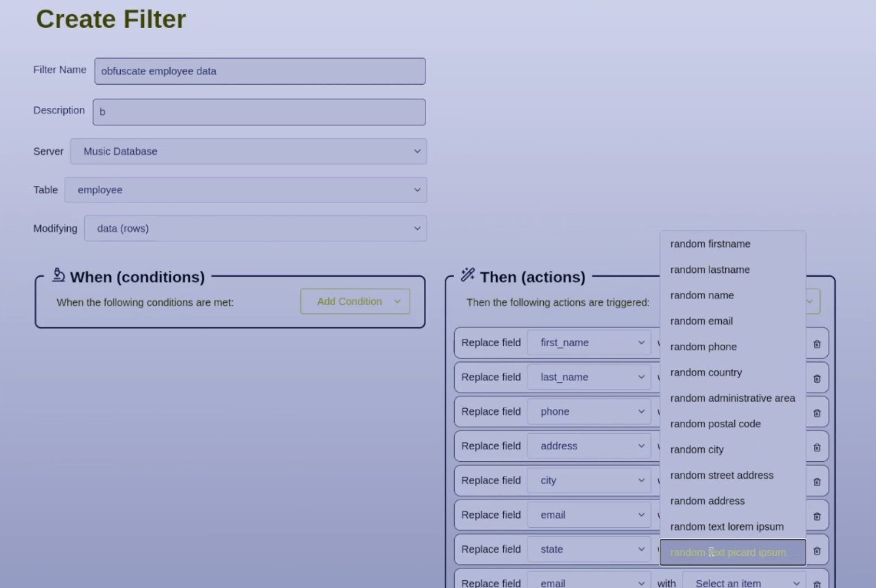Delete the last_name replace action
The height and width of the screenshot is (588, 876).
[x=817, y=378]
